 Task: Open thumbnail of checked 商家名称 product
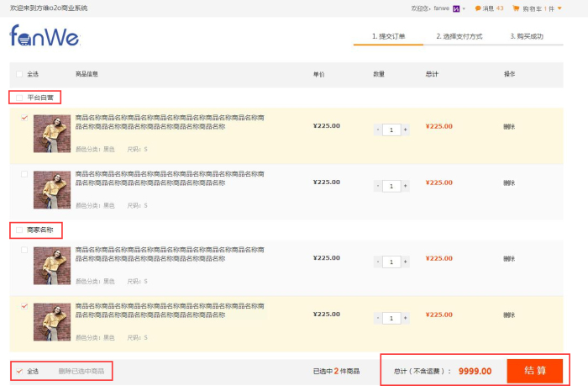click(x=52, y=322)
